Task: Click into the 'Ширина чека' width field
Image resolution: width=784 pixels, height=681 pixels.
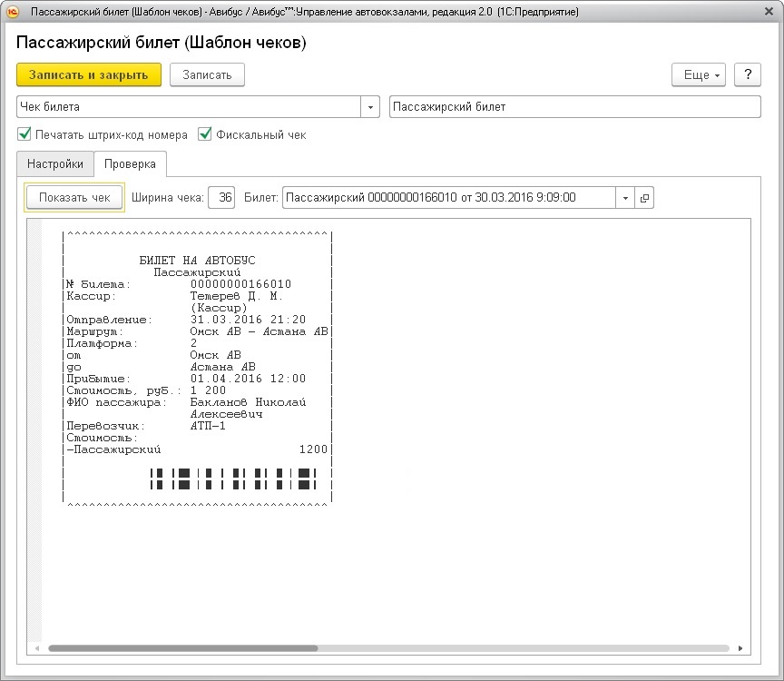Action: coord(221,198)
